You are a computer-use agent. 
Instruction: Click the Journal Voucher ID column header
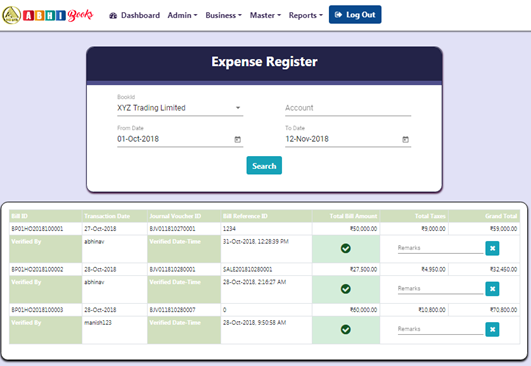pyautogui.click(x=184, y=216)
